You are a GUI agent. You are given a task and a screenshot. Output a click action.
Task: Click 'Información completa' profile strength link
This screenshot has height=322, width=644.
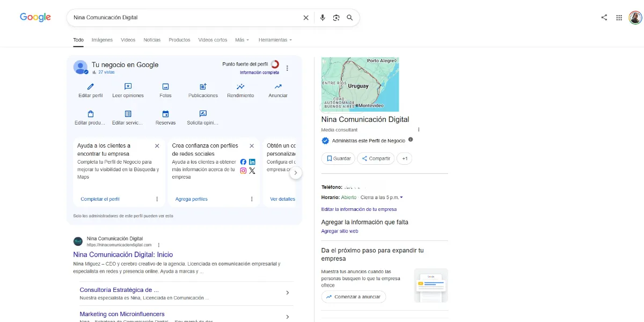click(x=259, y=72)
